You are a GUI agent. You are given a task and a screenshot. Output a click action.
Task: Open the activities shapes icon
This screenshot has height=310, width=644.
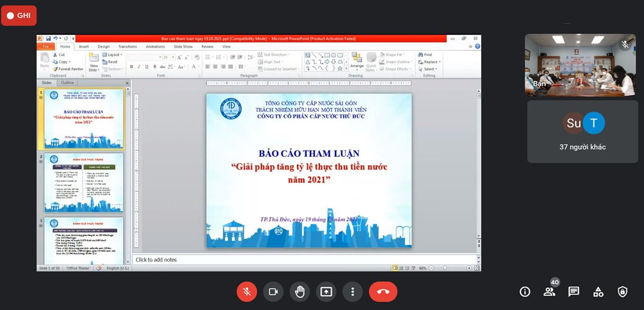pyautogui.click(x=598, y=291)
